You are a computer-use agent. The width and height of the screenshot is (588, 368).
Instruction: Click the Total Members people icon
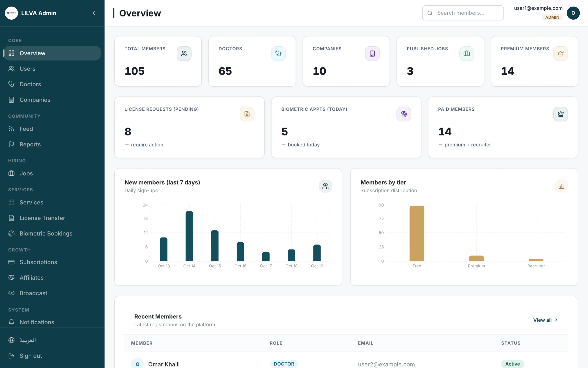click(x=184, y=53)
